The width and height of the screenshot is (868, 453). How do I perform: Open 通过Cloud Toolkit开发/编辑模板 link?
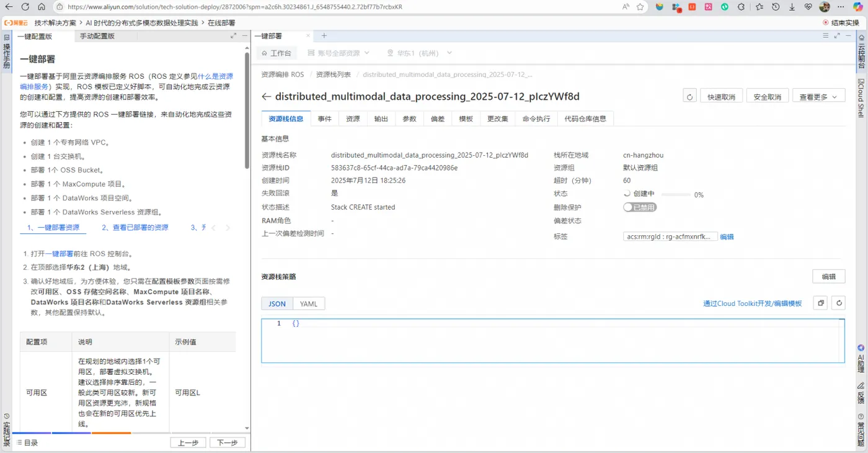coord(752,303)
